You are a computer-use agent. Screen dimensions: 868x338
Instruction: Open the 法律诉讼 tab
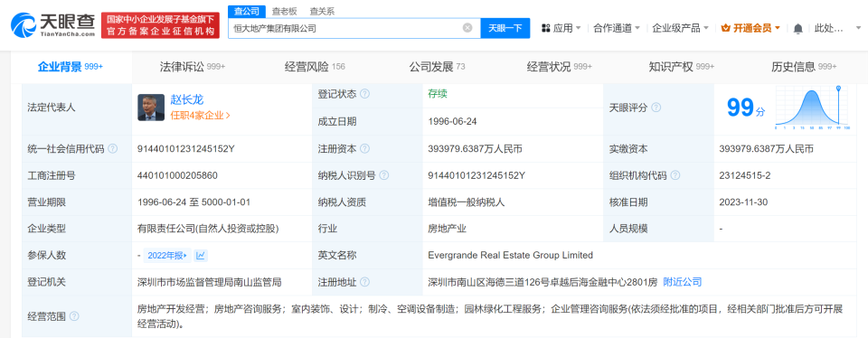click(192, 67)
